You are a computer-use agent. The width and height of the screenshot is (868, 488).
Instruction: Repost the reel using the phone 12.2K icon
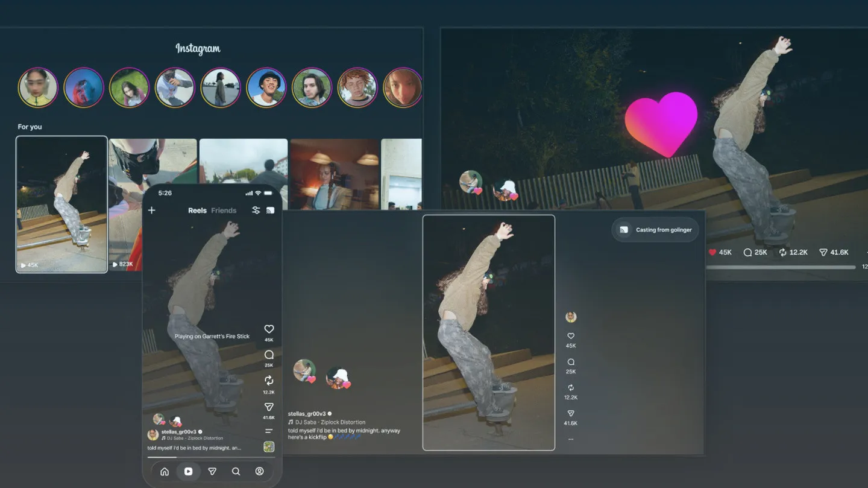[269, 381]
